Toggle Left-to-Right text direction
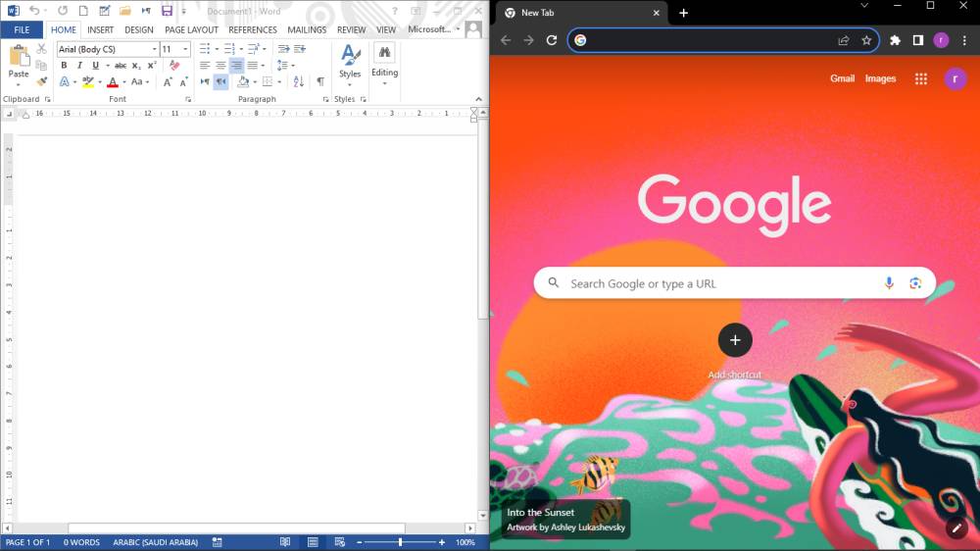 coord(205,81)
